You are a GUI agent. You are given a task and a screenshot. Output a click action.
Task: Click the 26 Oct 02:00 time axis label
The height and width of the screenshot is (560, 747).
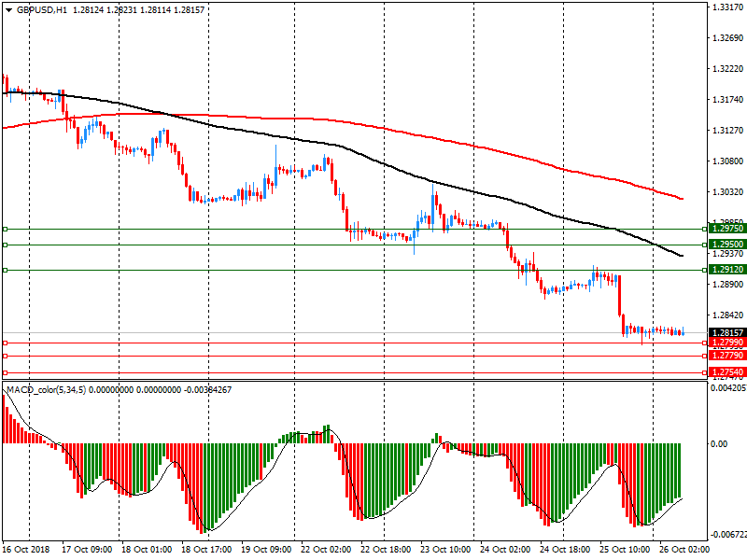click(684, 549)
